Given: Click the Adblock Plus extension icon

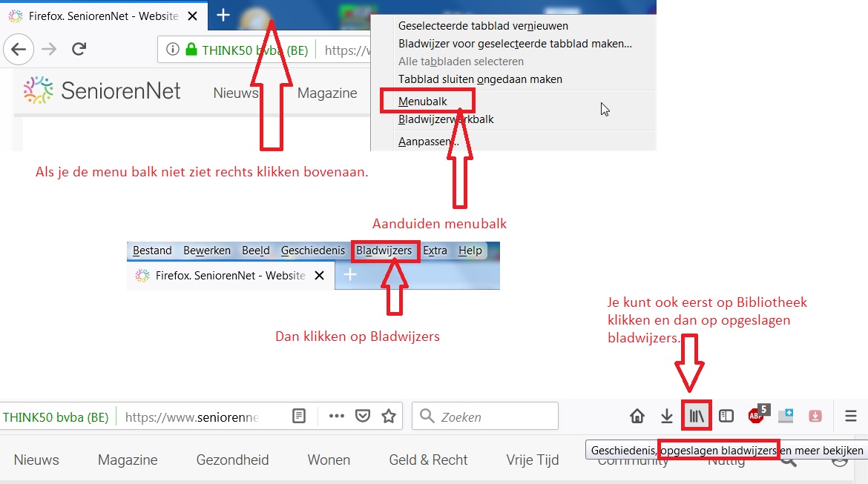Looking at the screenshot, I should [x=757, y=415].
